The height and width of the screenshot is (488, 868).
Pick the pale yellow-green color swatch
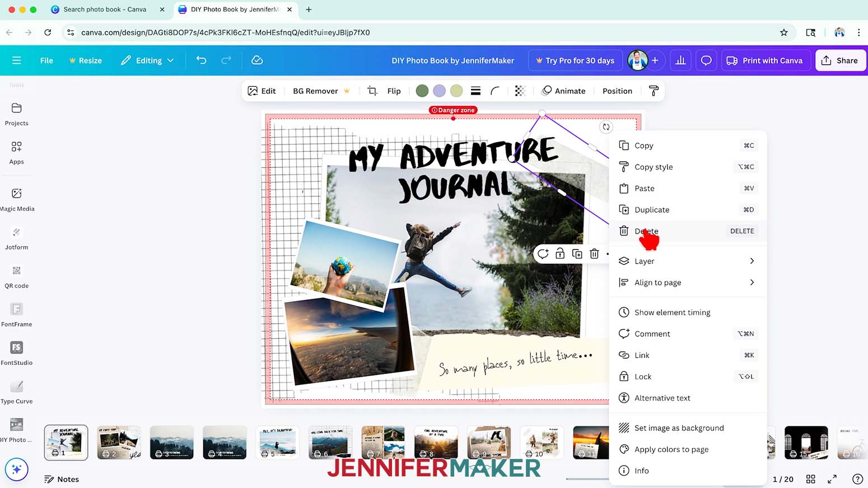(456, 91)
